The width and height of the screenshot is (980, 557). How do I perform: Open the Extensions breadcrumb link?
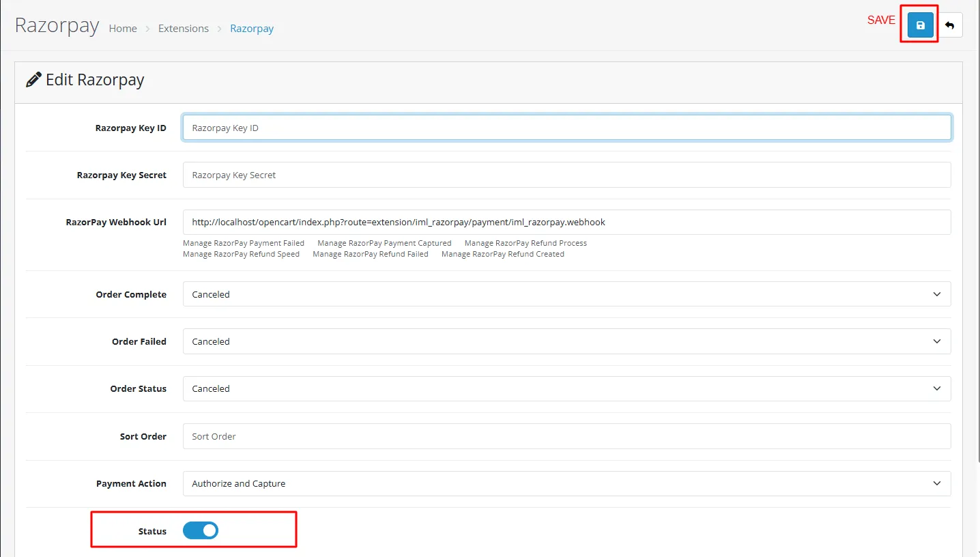pyautogui.click(x=184, y=29)
